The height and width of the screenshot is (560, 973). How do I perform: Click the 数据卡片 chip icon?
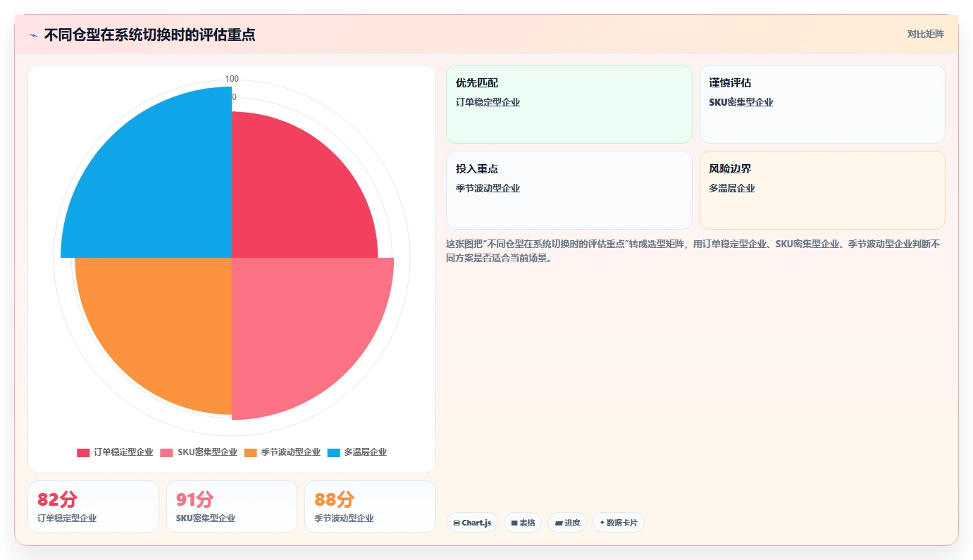click(602, 523)
